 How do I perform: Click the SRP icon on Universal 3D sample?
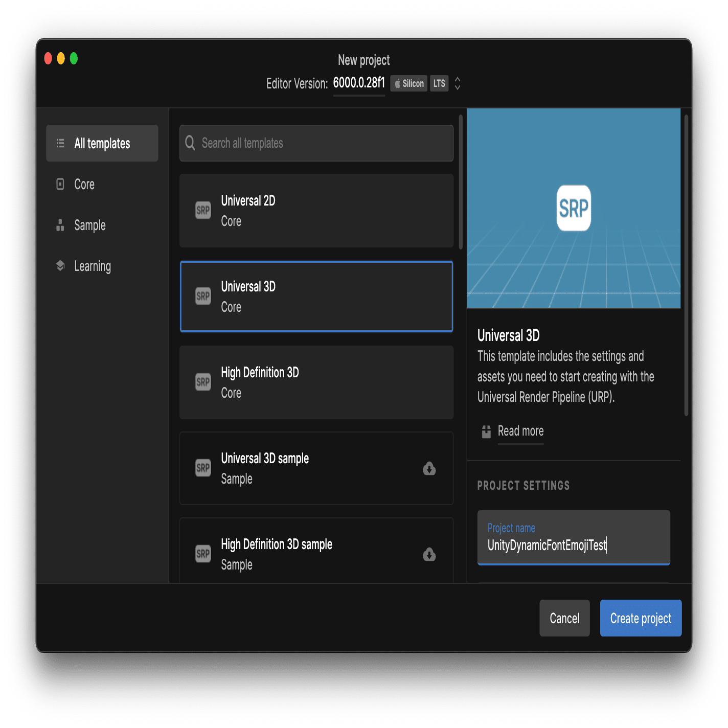coord(203,468)
